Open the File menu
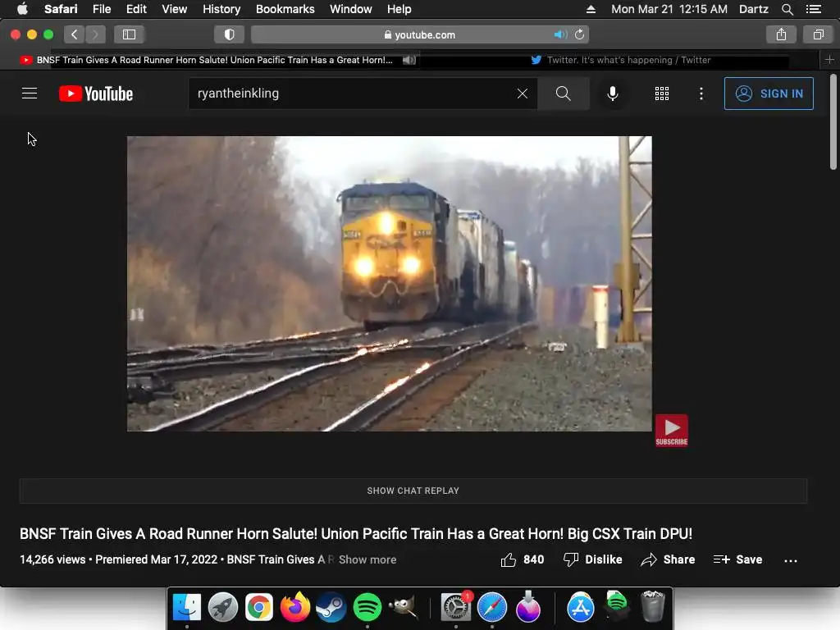Screen dimensions: 840x630 click(x=101, y=9)
